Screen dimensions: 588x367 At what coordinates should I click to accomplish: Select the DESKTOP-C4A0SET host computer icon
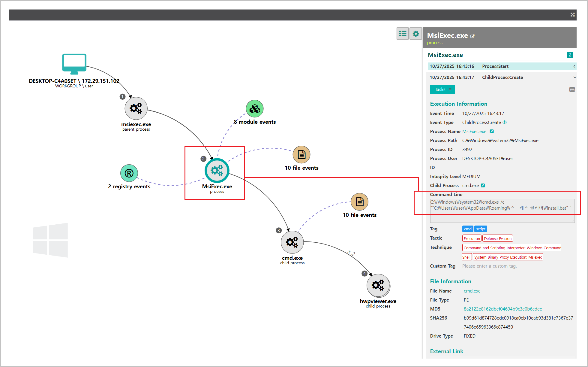tap(74, 63)
